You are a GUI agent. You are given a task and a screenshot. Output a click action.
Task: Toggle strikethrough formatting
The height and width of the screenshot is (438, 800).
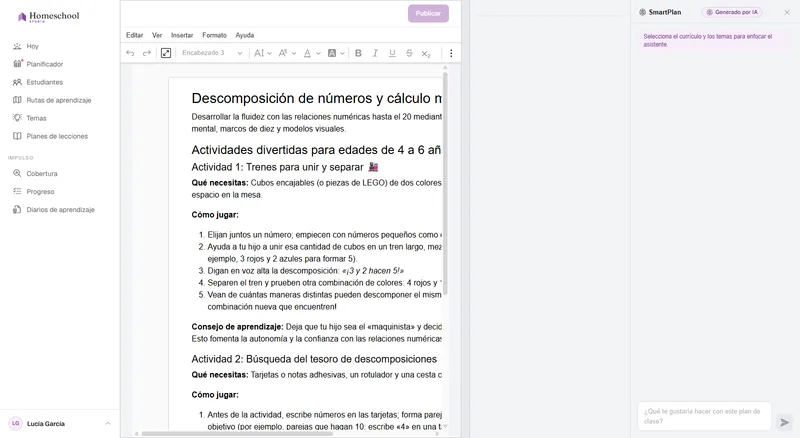[409, 53]
